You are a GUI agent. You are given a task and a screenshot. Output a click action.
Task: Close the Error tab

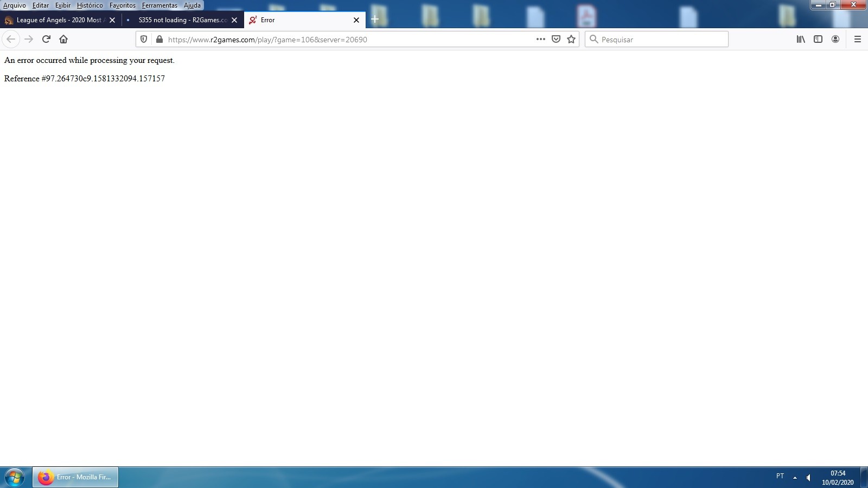point(356,20)
